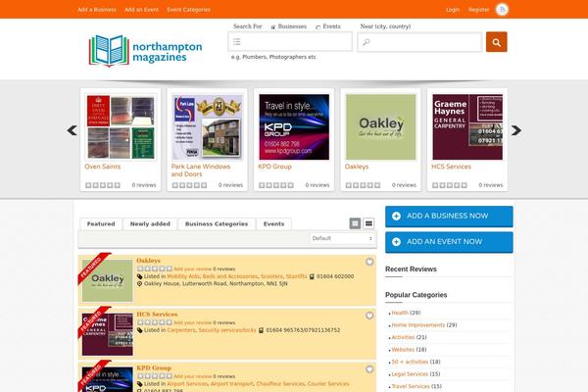588x392 pixels.
Task: Open the Carpenters category link
Action: tap(181, 330)
